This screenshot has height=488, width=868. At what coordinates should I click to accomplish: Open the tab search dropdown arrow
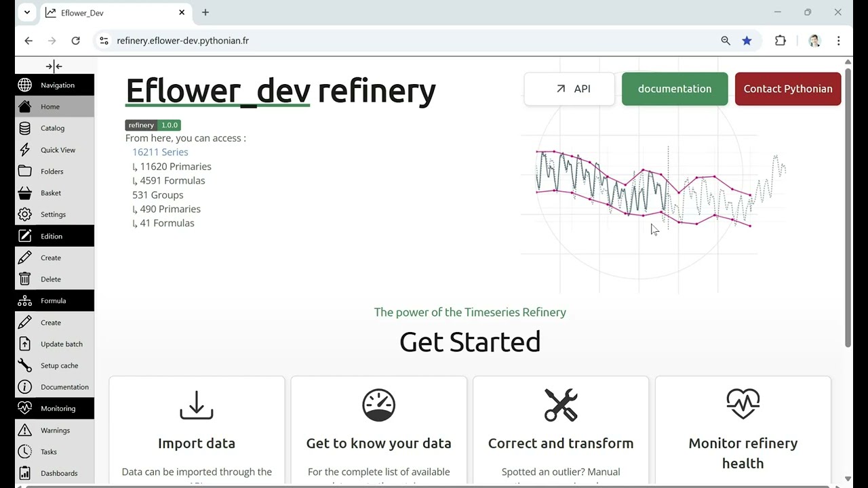(27, 12)
